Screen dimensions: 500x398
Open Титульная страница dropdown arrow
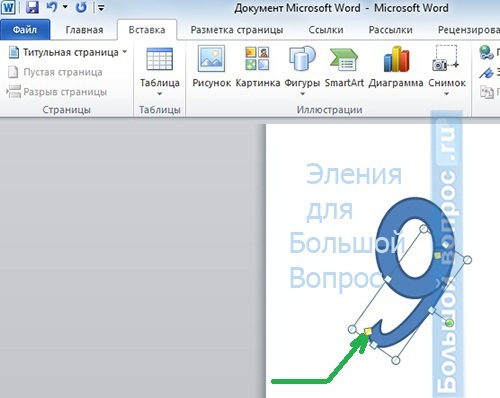coord(124,52)
